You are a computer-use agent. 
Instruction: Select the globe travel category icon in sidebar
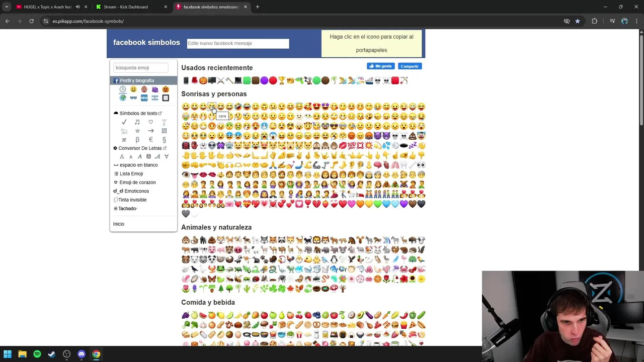(123, 98)
